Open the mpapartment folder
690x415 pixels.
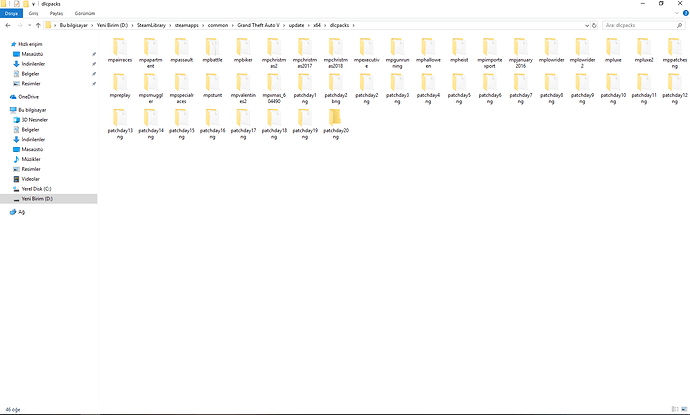pyautogui.click(x=150, y=53)
